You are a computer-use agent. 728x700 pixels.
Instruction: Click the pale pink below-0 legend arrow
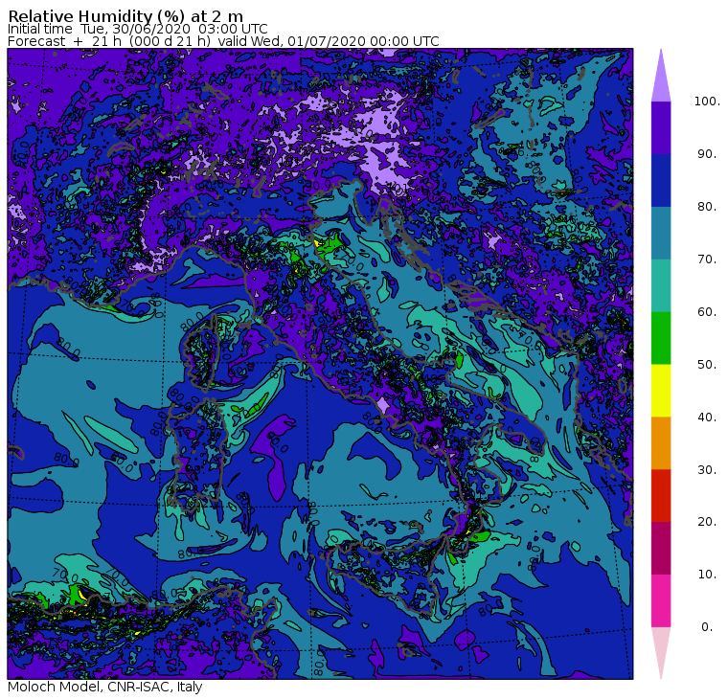pyautogui.click(x=661, y=654)
